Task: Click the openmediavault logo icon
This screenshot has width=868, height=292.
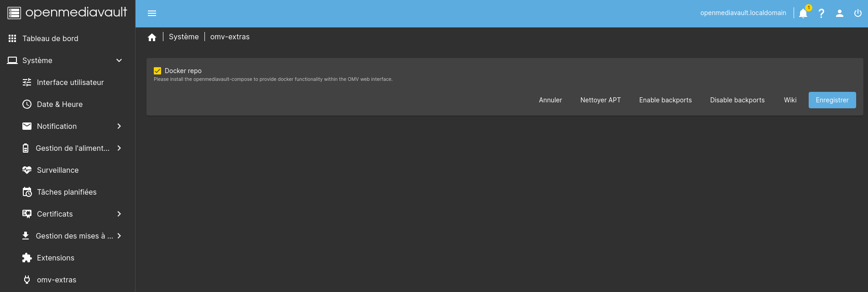Action: (x=14, y=13)
